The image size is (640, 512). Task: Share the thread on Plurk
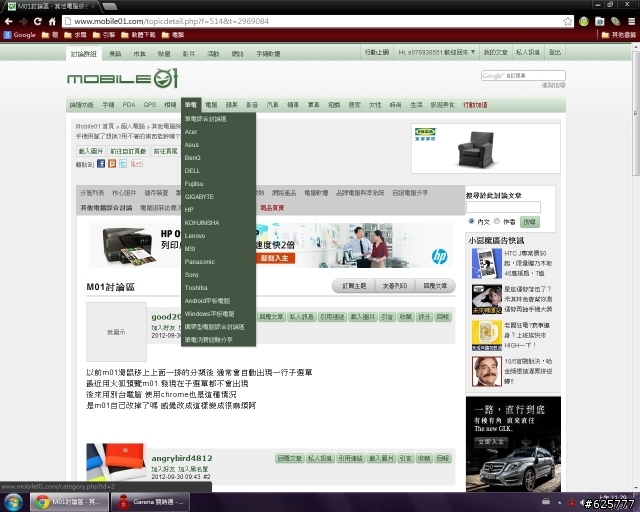click(112, 164)
